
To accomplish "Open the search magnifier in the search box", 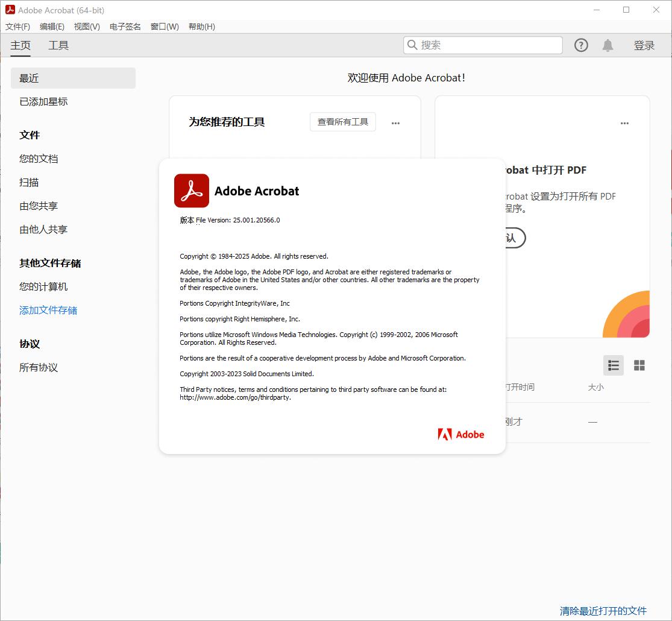I will point(412,45).
